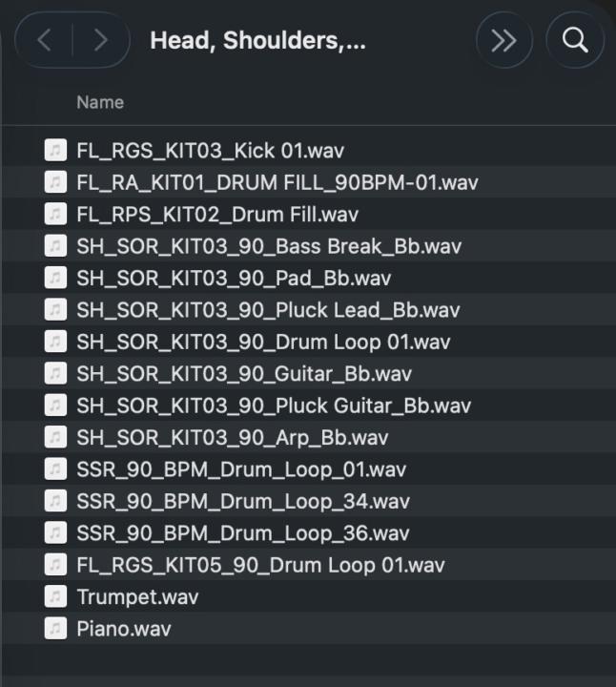Image resolution: width=616 pixels, height=687 pixels.
Task: Select SH_SOR_KIT03_90_Drum Loop 01.wav
Action: [263, 342]
